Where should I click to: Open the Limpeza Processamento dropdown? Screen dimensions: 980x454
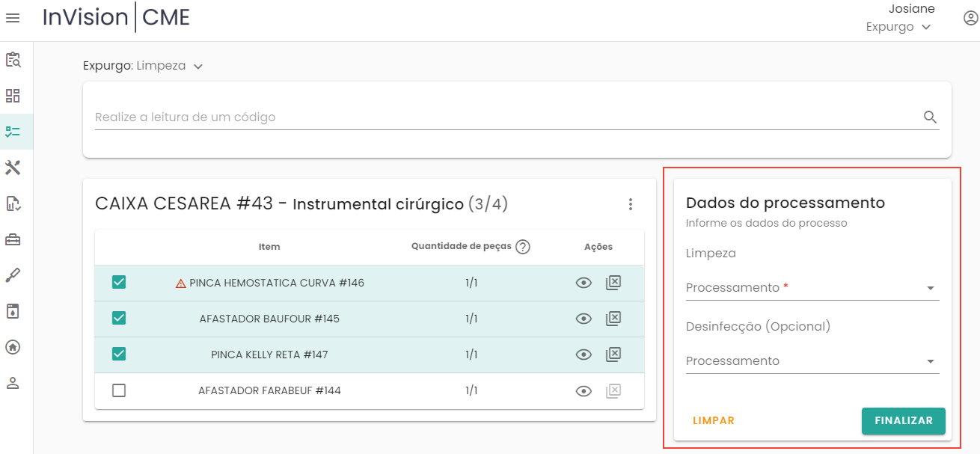pyautogui.click(x=812, y=288)
